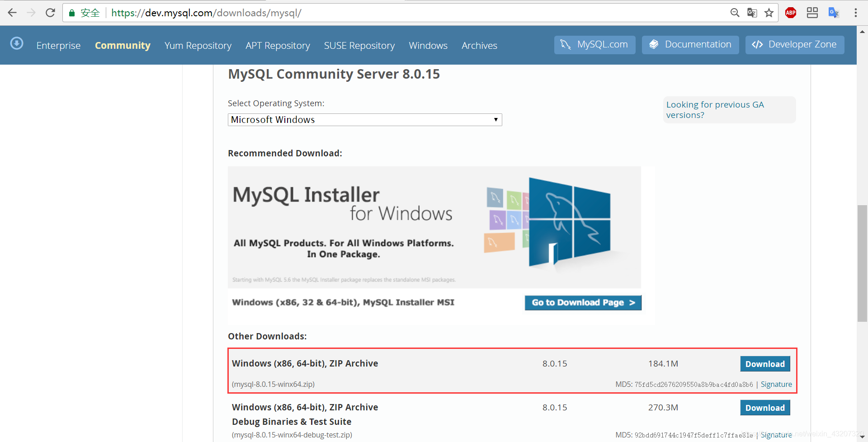This screenshot has height=442, width=868.
Task: Click the scrollbar down arrow
Action: (862, 437)
